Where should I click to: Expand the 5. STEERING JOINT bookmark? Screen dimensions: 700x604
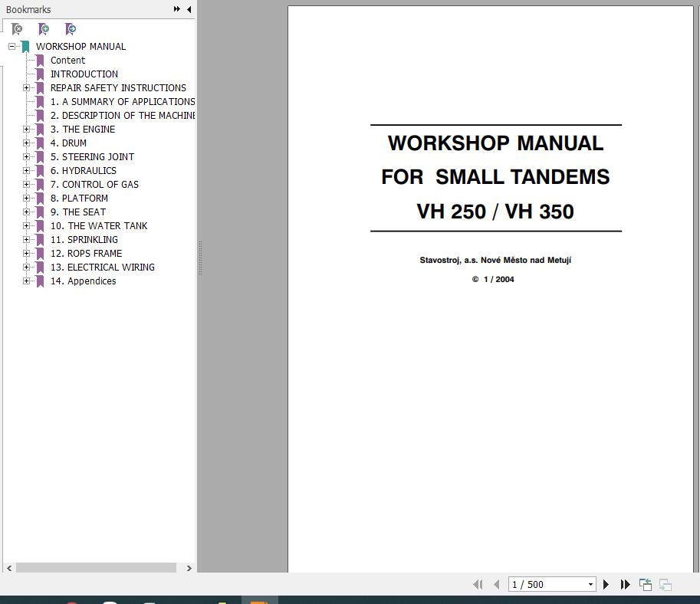point(26,156)
